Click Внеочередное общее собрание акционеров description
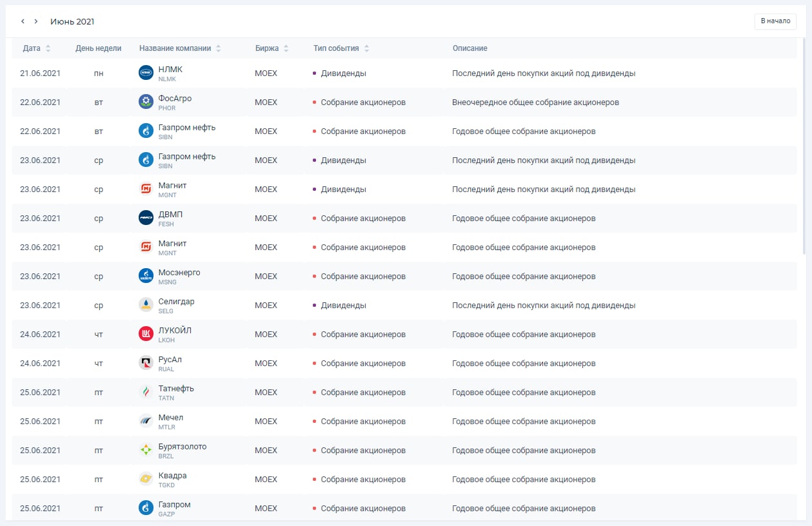Screen dimensions: 812x526 [x=535, y=102]
